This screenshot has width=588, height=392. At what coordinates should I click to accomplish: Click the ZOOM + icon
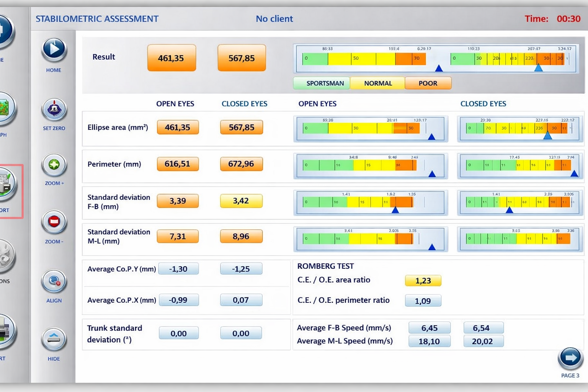54,165
